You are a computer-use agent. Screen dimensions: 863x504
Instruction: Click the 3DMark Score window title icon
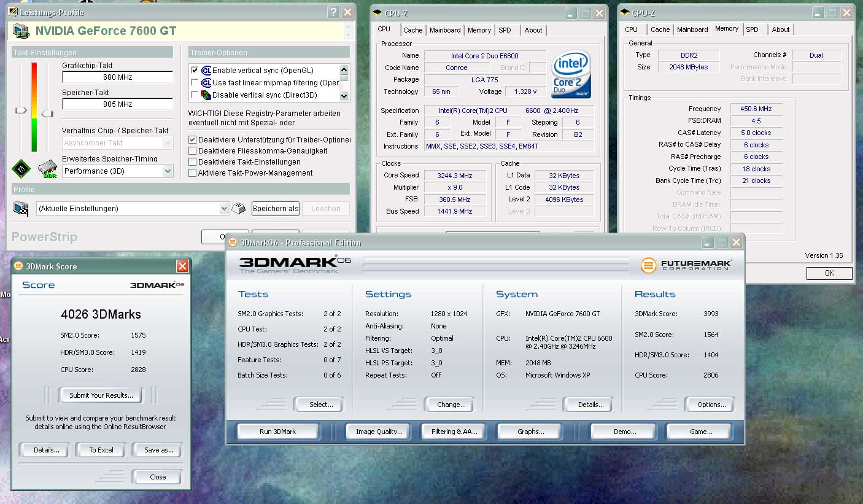[19, 266]
